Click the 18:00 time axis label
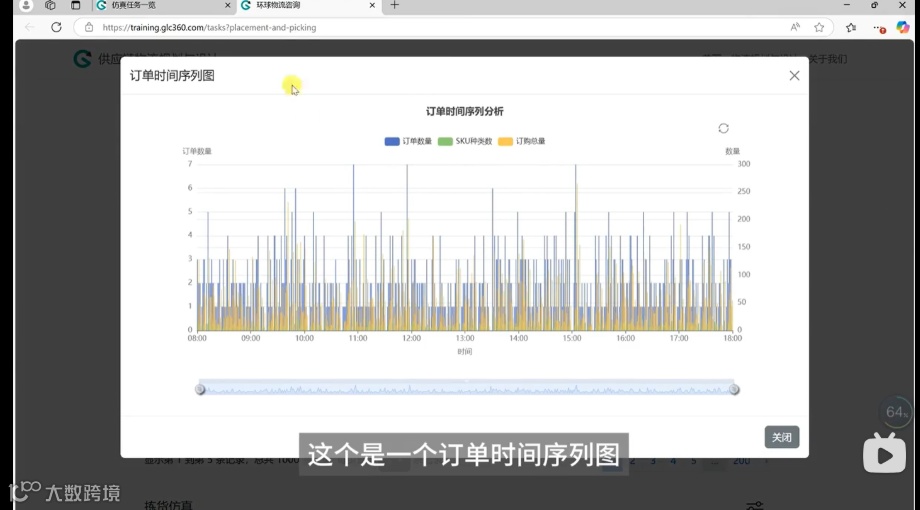Image resolution: width=920 pixels, height=510 pixels. pyautogui.click(x=733, y=339)
